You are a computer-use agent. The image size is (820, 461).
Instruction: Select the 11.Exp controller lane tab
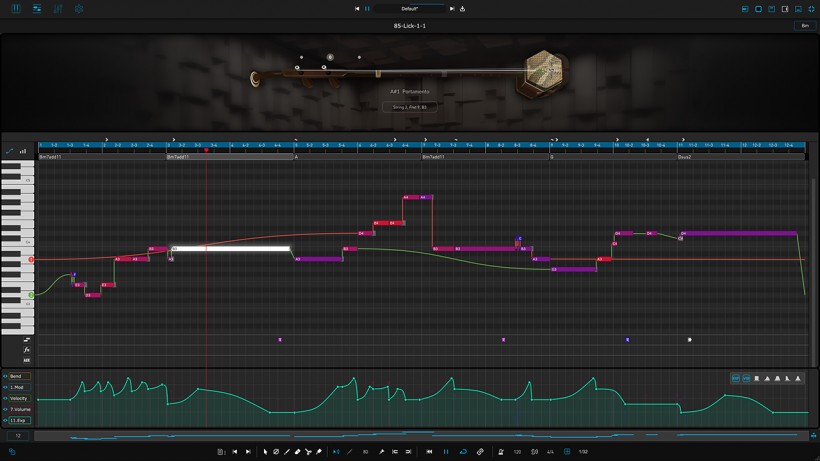click(x=19, y=420)
